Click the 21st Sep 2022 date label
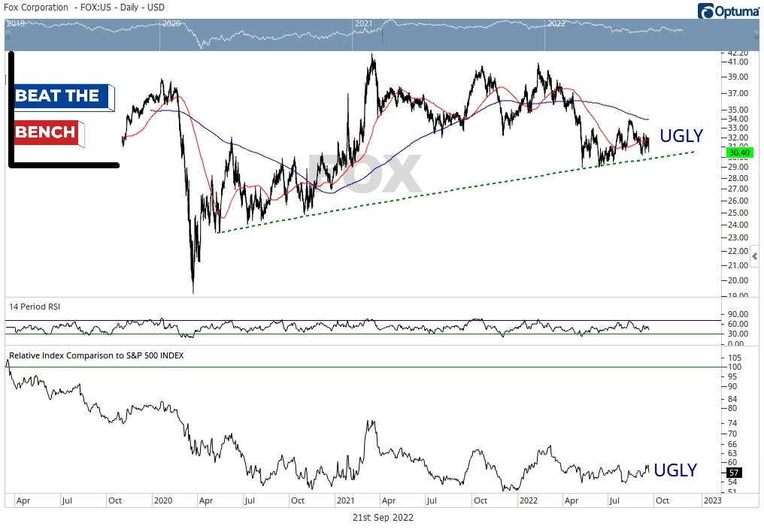Screen dimensions: 764x532 [x=383, y=518]
